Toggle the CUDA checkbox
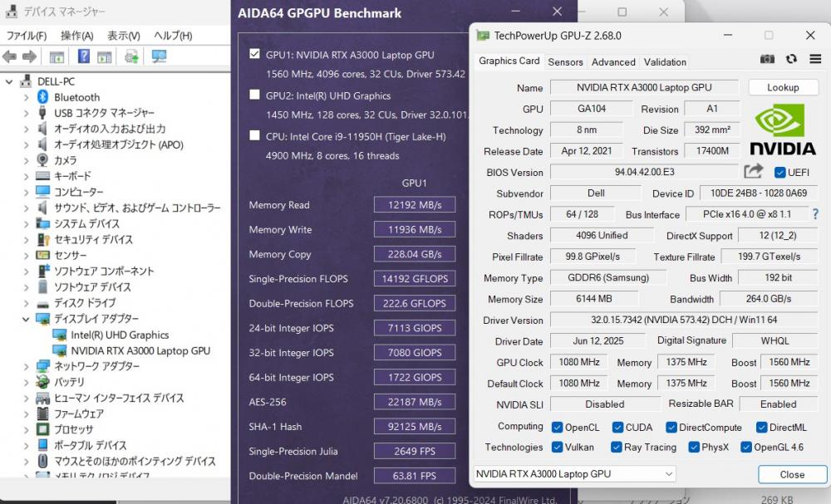 [617, 428]
